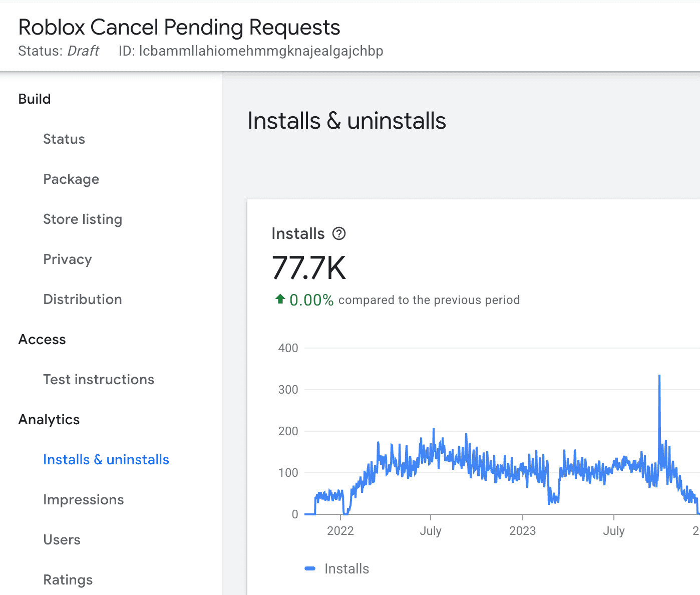Click the 300 y-axis label
700x595 pixels.
(288, 390)
